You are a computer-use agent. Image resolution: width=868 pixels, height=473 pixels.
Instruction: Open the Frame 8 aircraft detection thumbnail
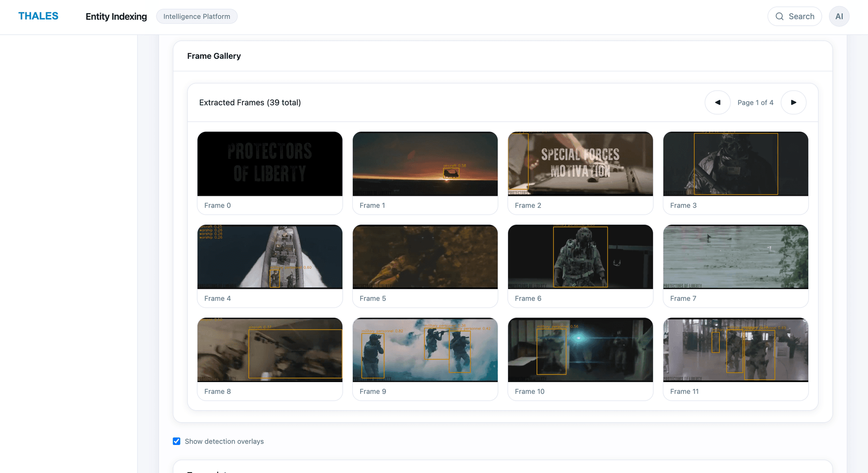coord(269,350)
